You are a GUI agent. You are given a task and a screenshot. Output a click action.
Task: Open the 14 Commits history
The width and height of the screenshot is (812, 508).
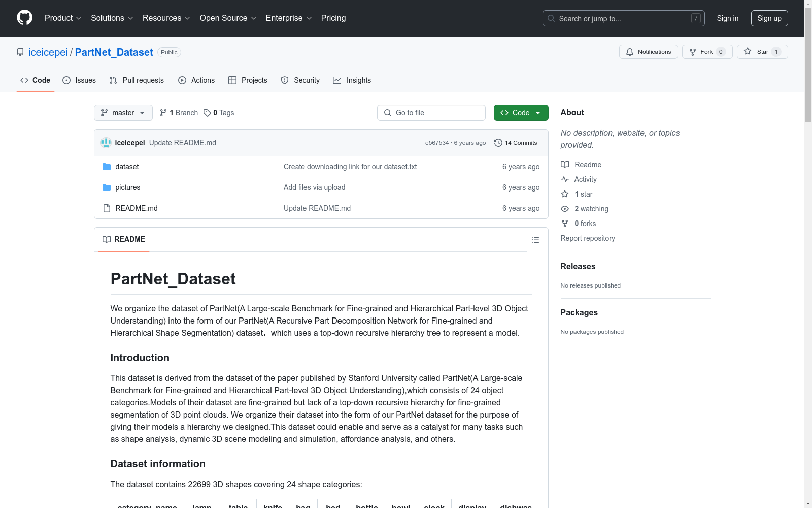[516, 143]
